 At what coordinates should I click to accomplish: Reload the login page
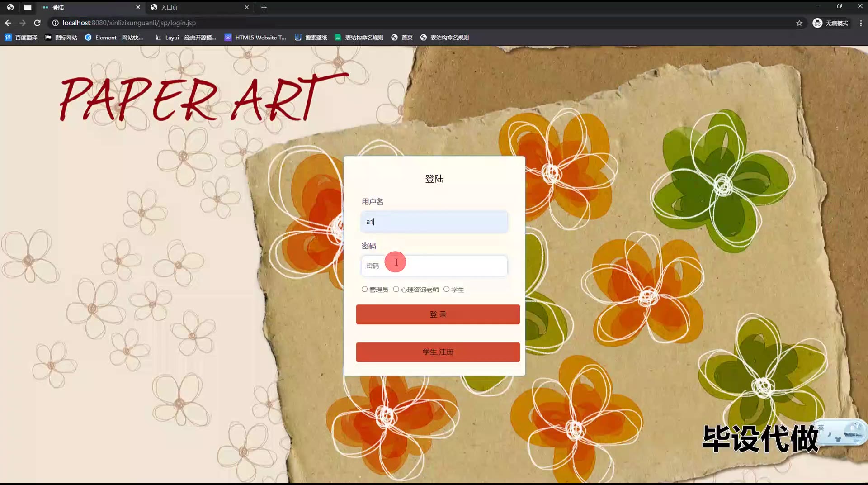click(37, 23)
